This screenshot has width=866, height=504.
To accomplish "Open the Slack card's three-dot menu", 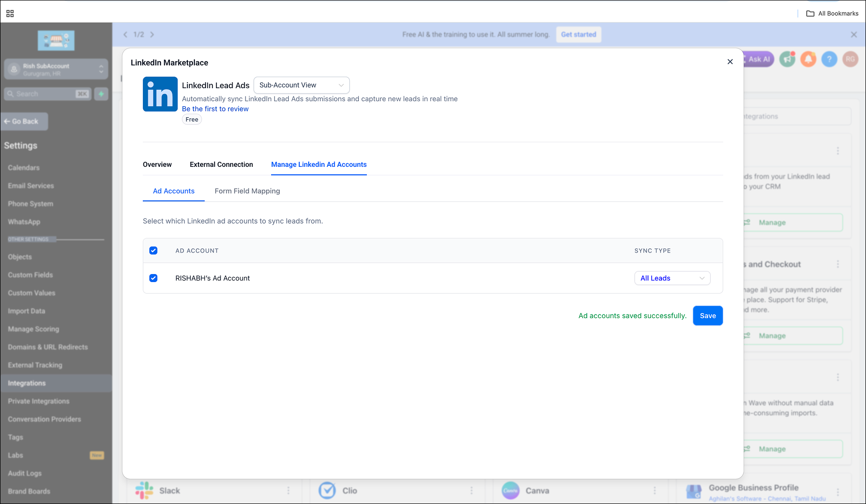I will pyautogui.click(x=288, y=490).
